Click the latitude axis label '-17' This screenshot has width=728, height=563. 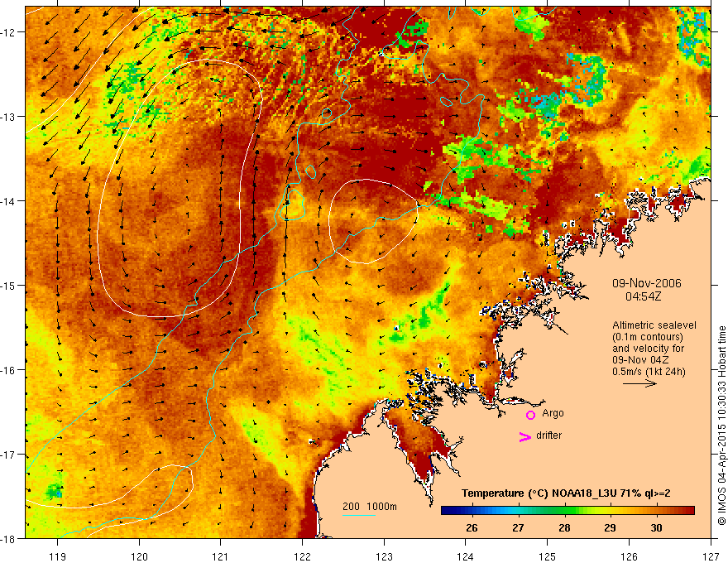[x=9, y=455]
